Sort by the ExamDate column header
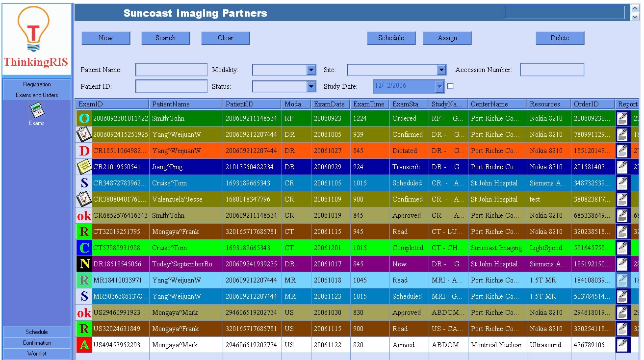The image size is (644, 360). 330,104
